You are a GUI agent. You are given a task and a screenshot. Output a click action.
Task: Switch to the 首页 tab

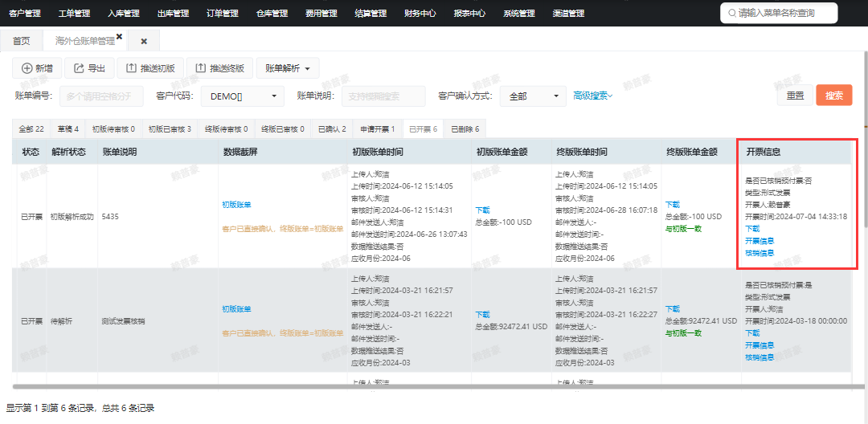coord(22,41)
